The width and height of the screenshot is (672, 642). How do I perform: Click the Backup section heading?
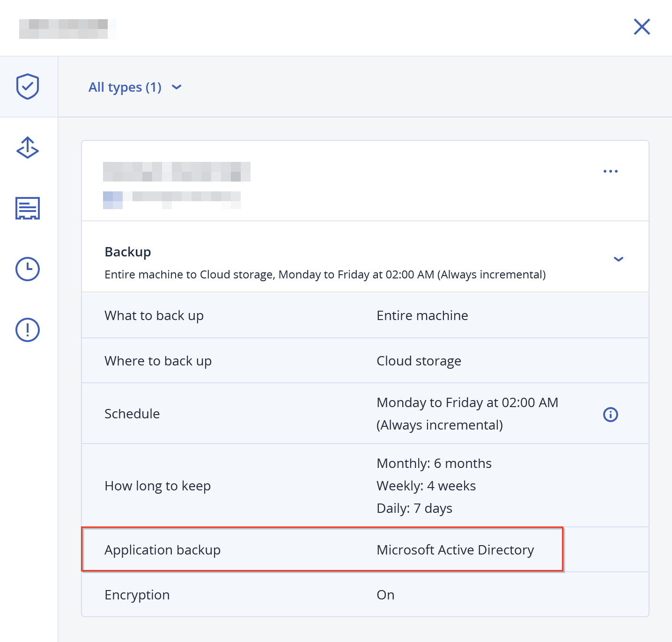(128, 252)
